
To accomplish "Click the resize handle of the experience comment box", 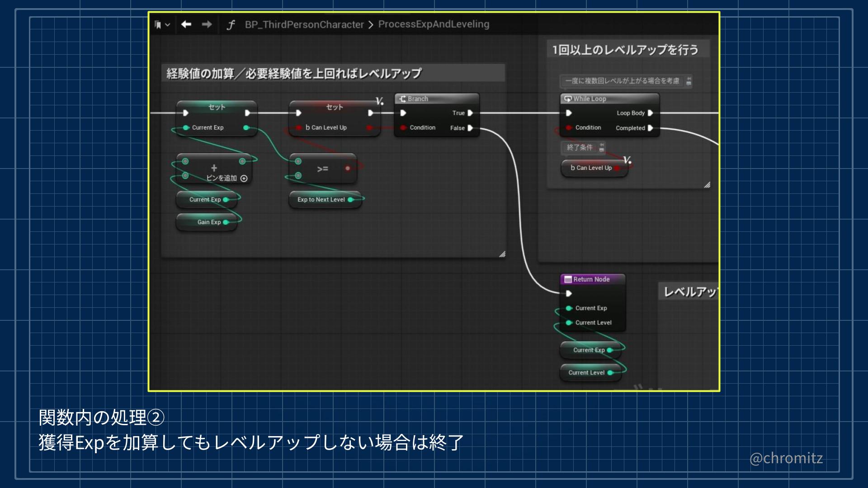I will point(502,254).
